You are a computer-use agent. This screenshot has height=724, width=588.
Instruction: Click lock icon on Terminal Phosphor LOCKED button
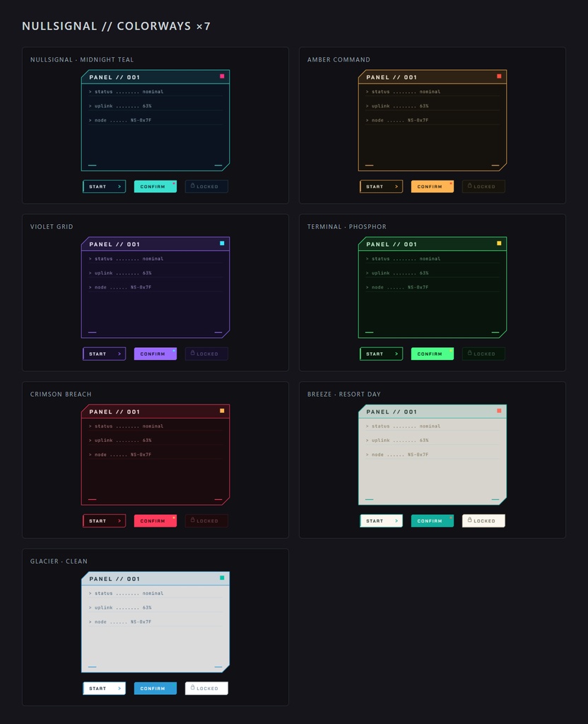pyautogui.click(x=469, y=353)
